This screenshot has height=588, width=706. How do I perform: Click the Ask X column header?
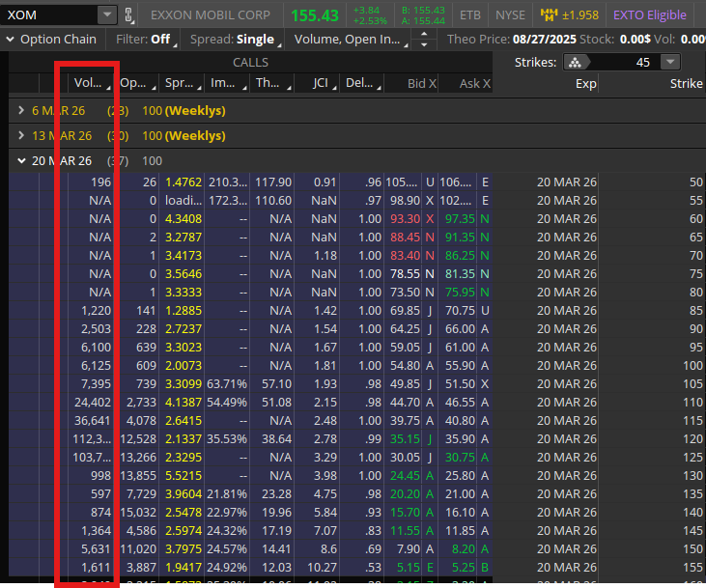pos(466,83)
